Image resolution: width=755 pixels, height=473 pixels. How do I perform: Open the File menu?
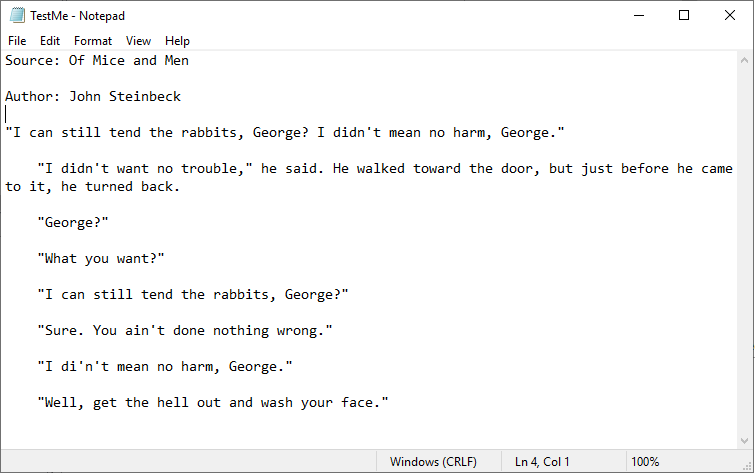click(x=17, y=41)
